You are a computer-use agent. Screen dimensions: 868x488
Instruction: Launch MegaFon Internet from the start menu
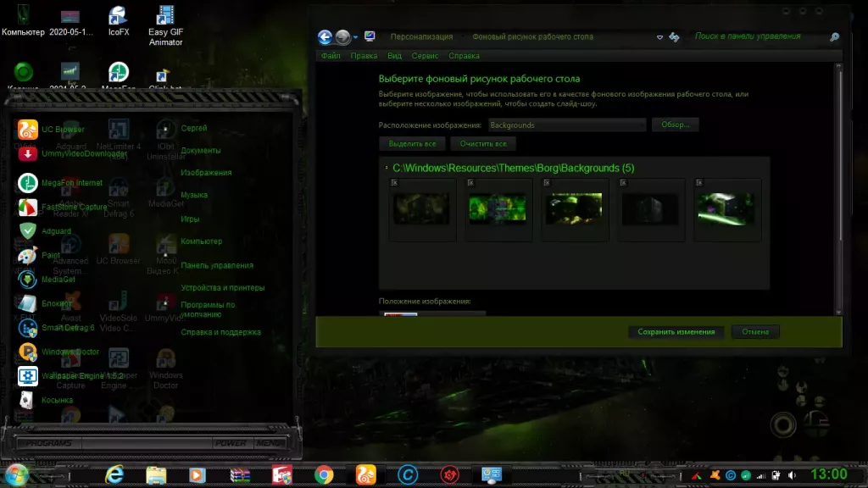60,183
